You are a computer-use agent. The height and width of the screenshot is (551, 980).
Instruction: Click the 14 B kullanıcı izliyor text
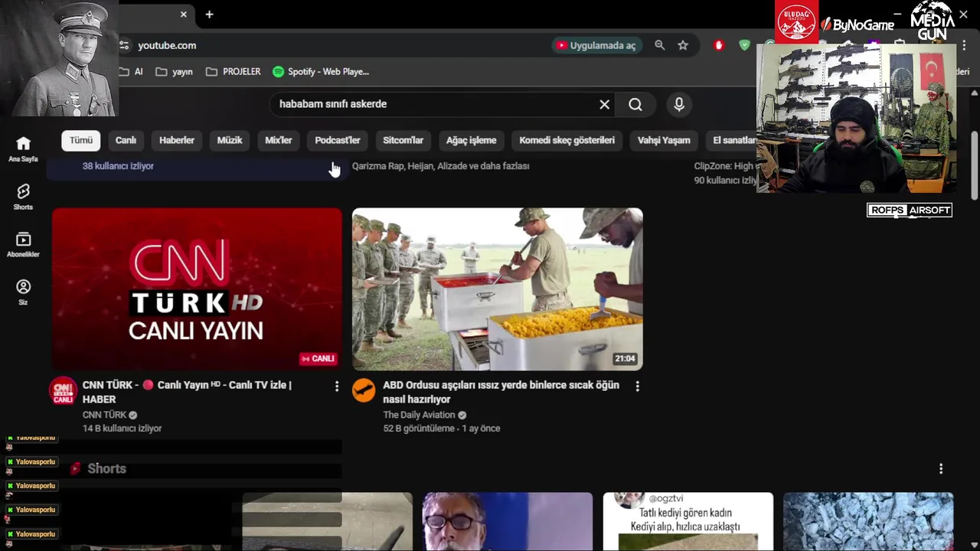click(x=122, y=429)
